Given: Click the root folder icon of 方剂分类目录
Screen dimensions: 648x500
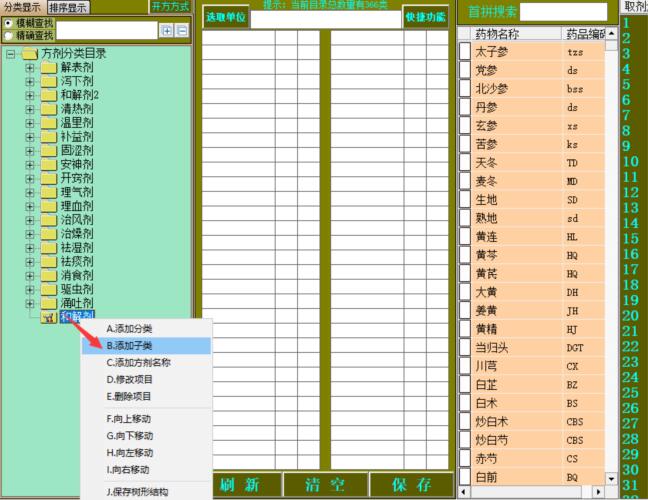Looking at the screenshot, I should [x=29, y=54].
